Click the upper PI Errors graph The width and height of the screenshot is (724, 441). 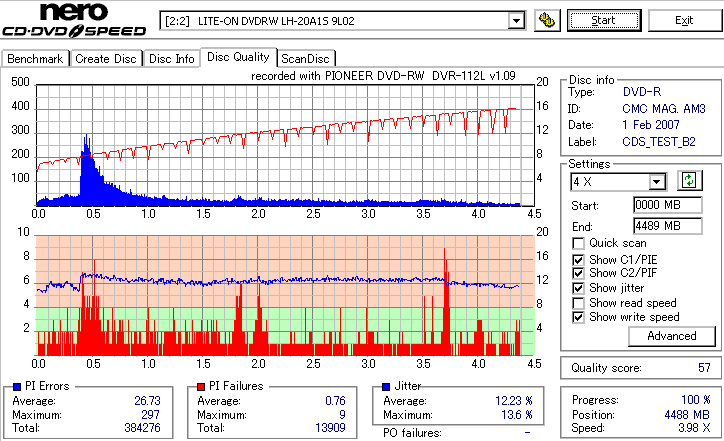285,145
